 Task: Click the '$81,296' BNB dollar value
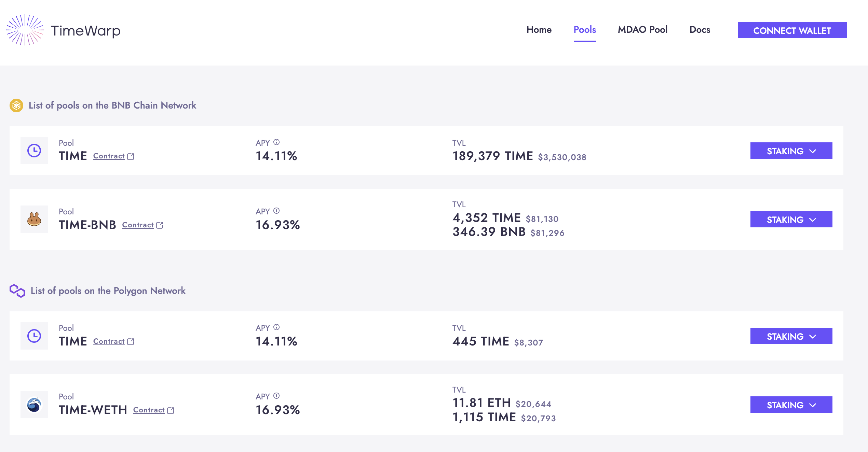pyautogui.click(x=547, y=233)
